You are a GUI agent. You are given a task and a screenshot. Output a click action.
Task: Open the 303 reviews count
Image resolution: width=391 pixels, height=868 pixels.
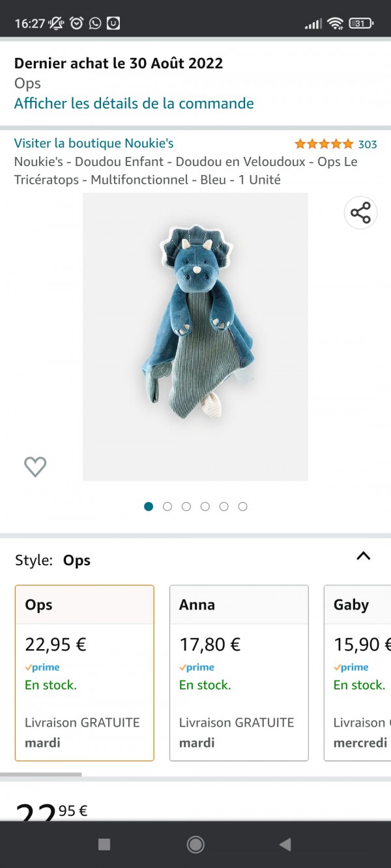(368, 145)
